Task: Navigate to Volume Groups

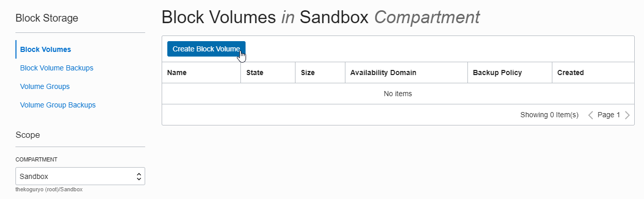Action: 45,86
